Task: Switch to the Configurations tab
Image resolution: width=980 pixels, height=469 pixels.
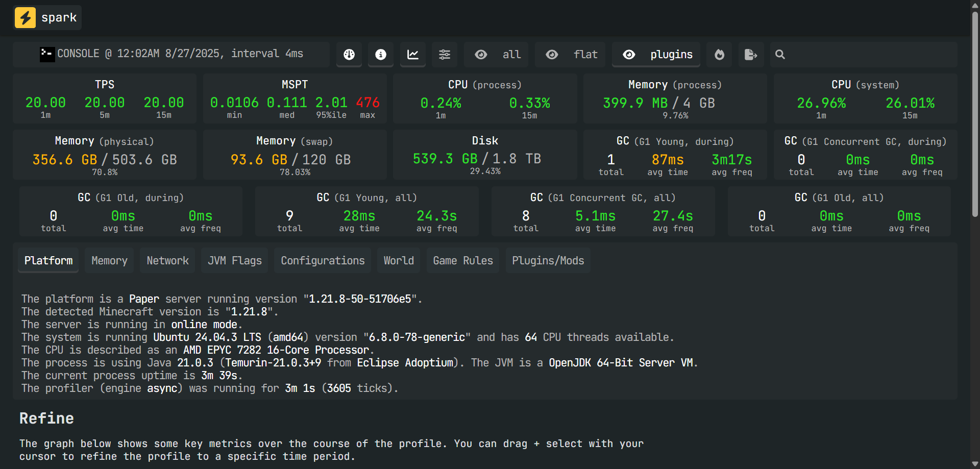Action: [323, 261]
